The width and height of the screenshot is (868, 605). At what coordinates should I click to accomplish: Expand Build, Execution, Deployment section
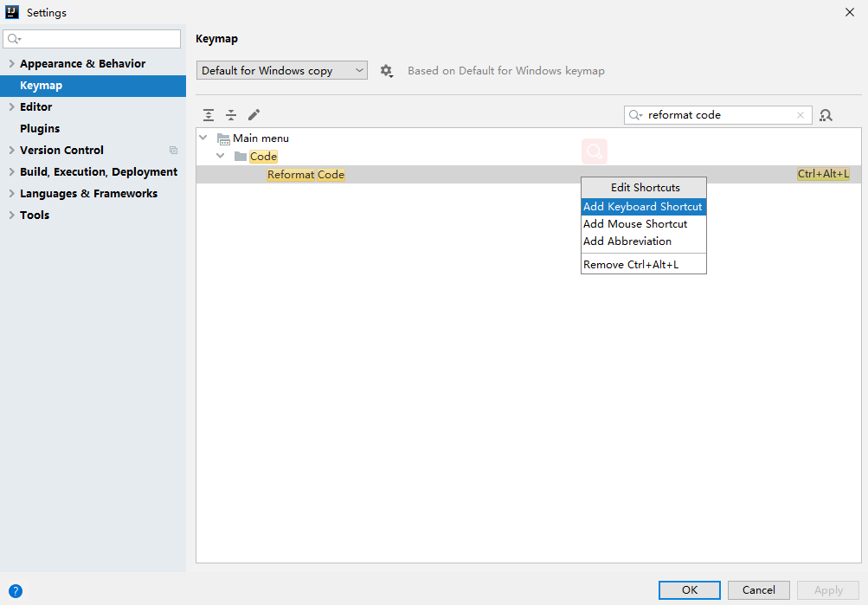click(11, 171)
